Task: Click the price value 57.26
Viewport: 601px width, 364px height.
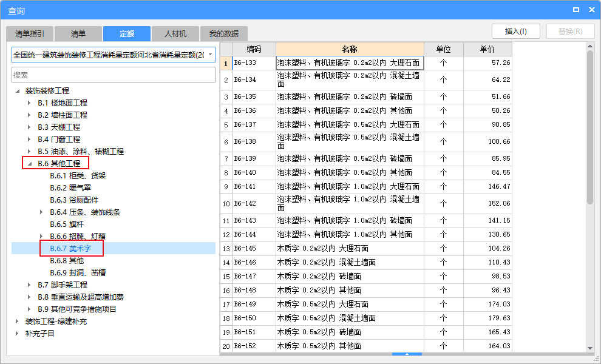Action: [x=501, y=63]
